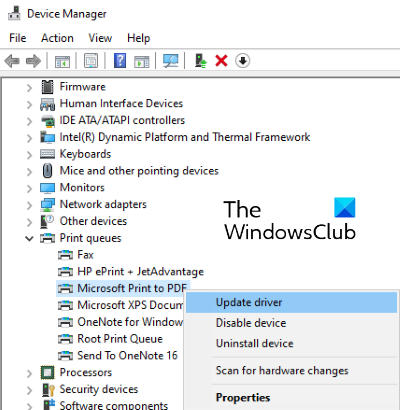
Task: Click the Mice and pointing devices icon
Action: (x=47, y=171)
